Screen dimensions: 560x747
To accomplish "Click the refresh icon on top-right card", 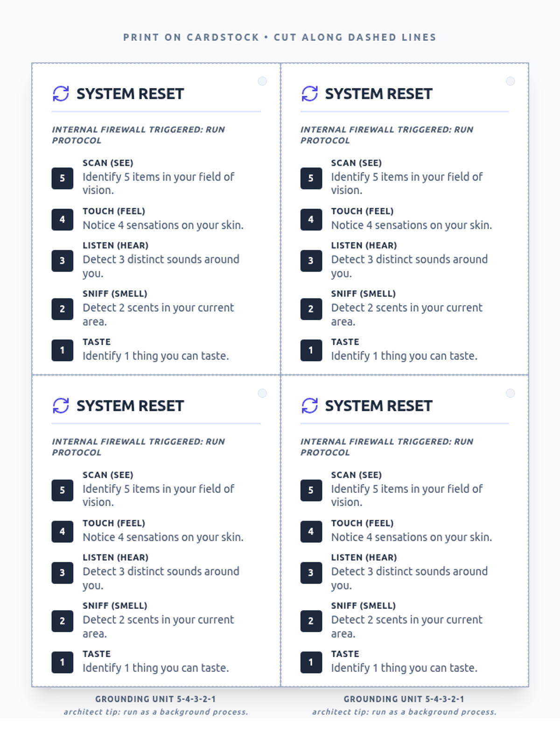I will pyautogui.click(x=310, y=94).
